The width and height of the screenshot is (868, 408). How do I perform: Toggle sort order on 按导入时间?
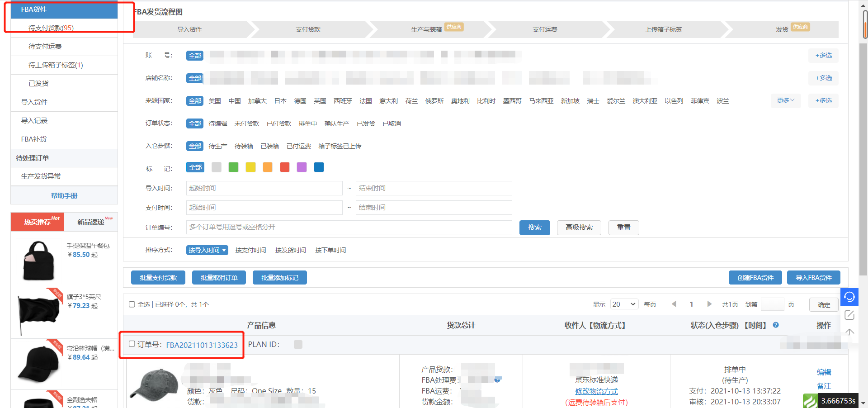pos(207,250)
